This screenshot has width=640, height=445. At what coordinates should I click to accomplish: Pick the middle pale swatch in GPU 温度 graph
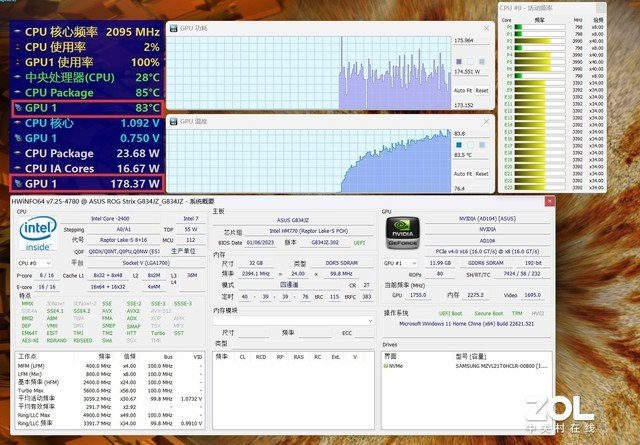471,145
